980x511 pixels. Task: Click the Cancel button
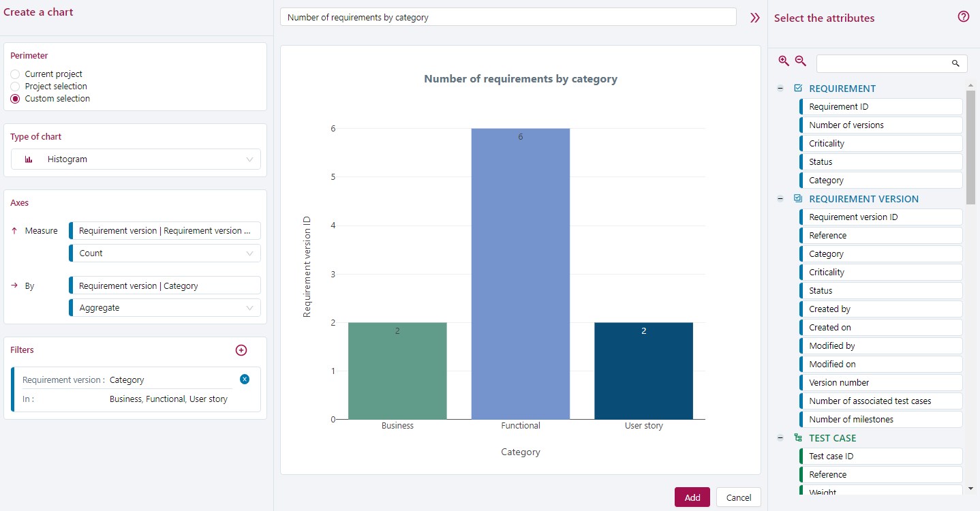[x=738, y=497]
